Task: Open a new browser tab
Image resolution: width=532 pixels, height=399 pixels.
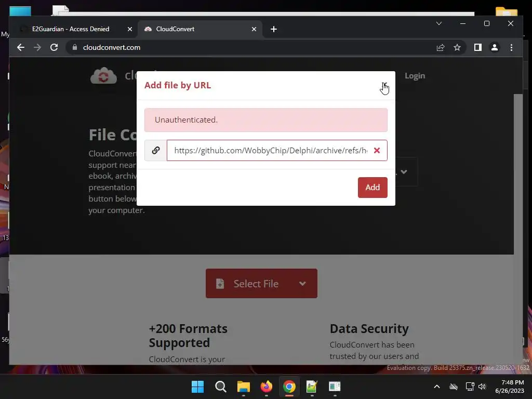Action: pos(273,29)
